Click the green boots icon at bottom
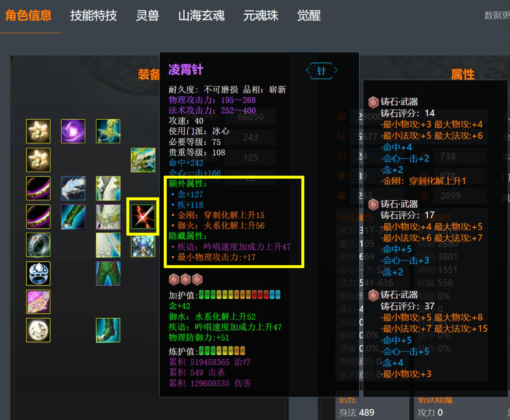The width and height of the screenshot is (510, 420). [x=108, y=330]
